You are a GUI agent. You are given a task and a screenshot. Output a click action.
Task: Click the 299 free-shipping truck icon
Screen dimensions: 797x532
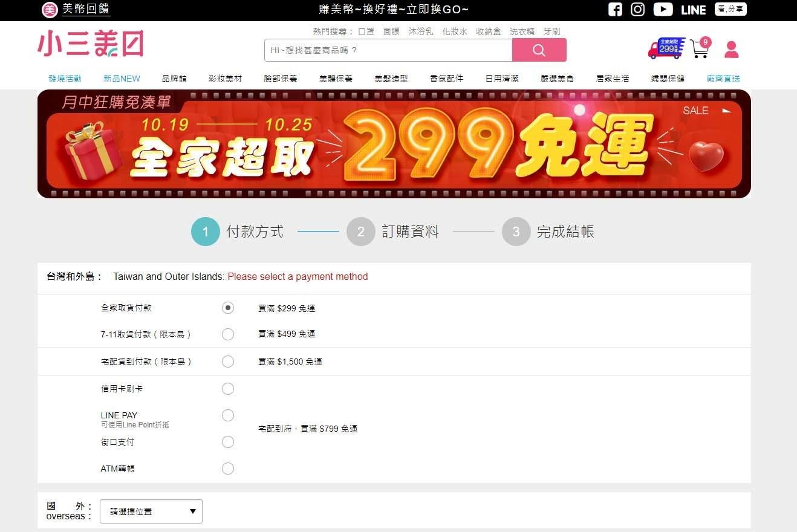tap(666, 48)
